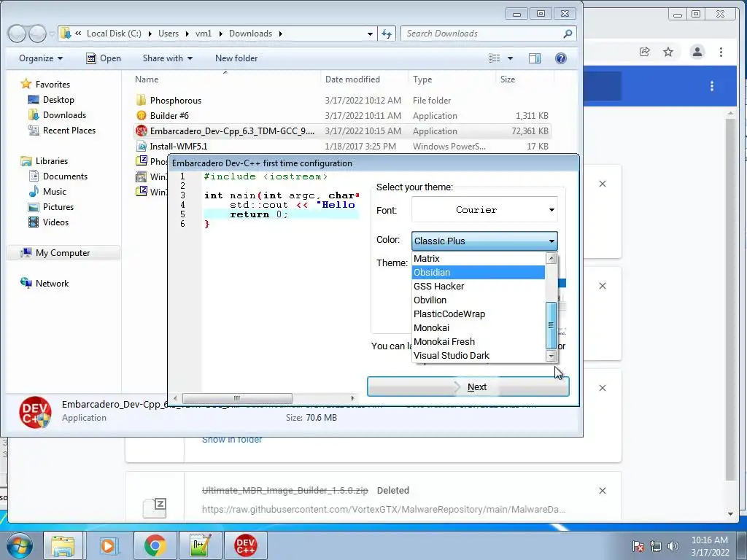The width and height of the screenshot is (747, 560).
Task: Select Videos library in sidebar
Action: [x=55, y=222]
